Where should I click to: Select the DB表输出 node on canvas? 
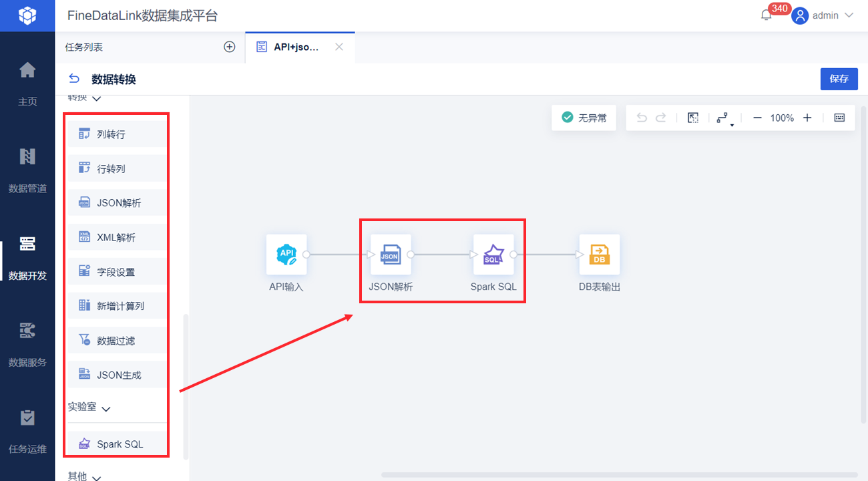[600, 255]
